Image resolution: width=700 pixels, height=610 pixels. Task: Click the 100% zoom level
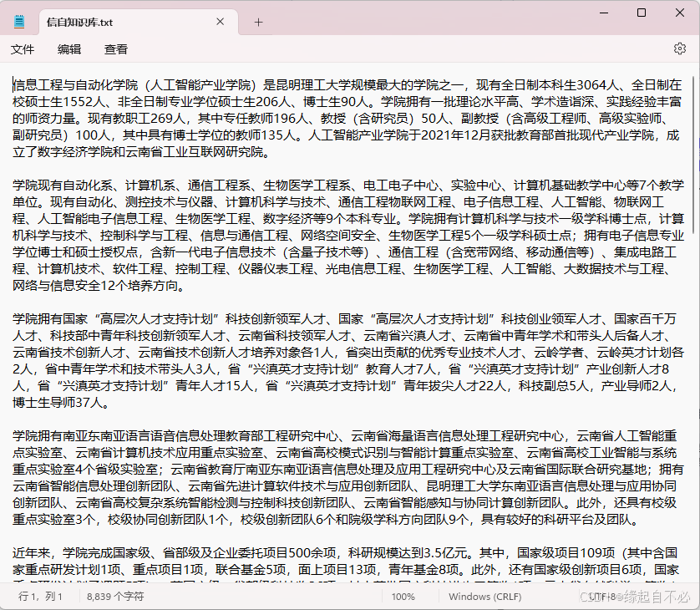pos(403,596)
